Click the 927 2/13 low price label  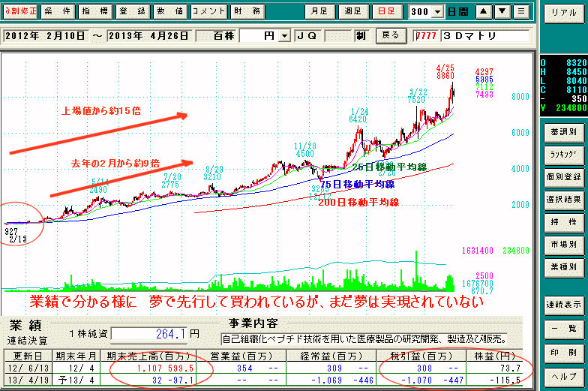pyautogui.click(x=15, y=236)
